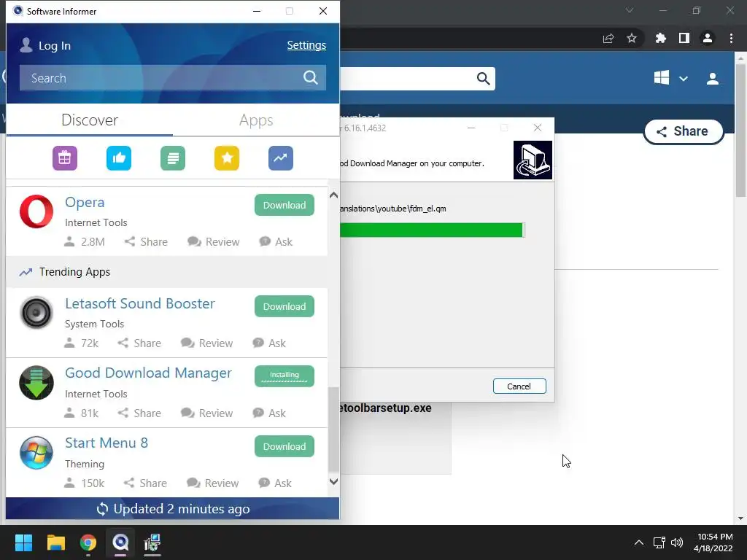Click the Start Menu 8 orb icon
Image resolution: width=747 pixels, height=560 pixels.
[x=36, y=452]
